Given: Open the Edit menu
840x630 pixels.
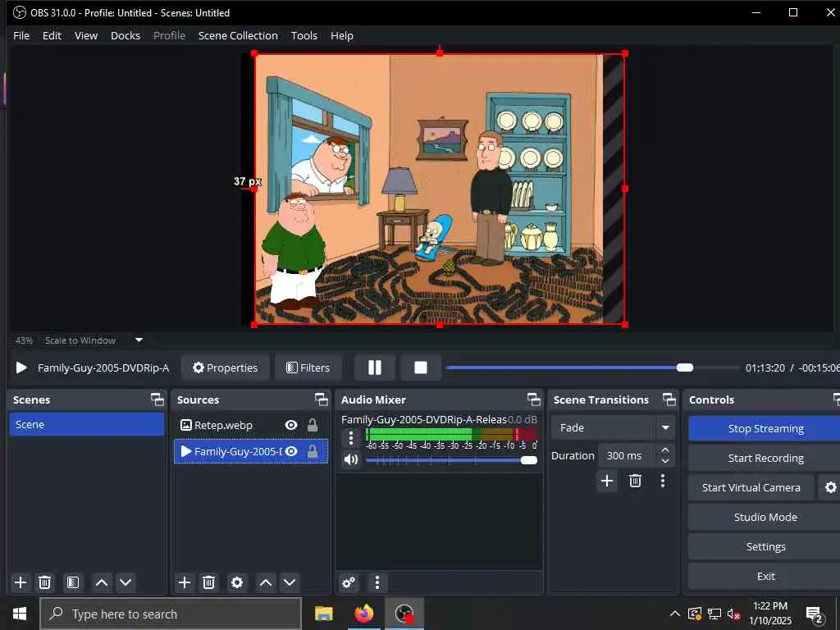Looking at the screenshot, I should pos(52,35).
